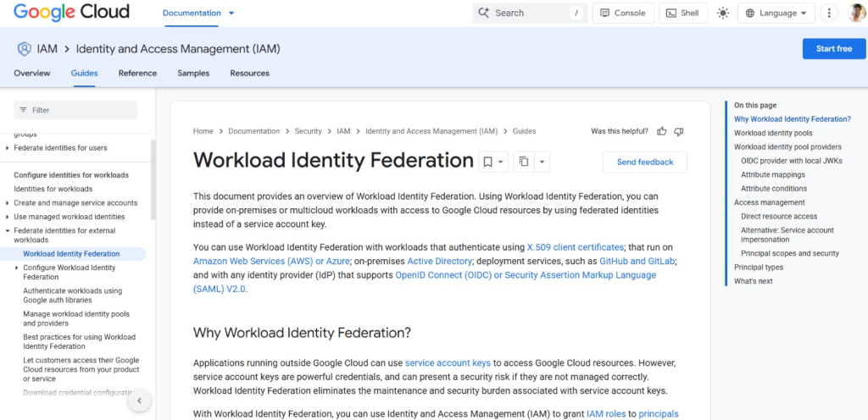Jump to Principal scopes and security
The image size is (868, 420).
(790, 253)
